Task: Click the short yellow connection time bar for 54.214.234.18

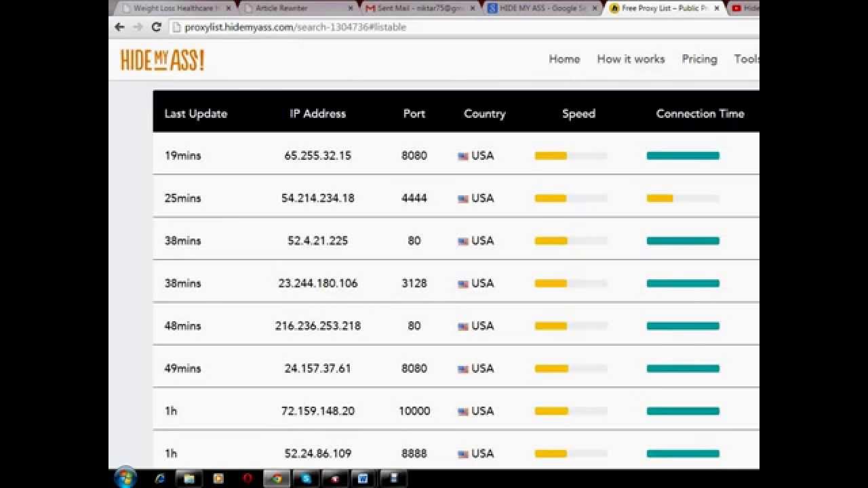Action: [x=660, y=199]
